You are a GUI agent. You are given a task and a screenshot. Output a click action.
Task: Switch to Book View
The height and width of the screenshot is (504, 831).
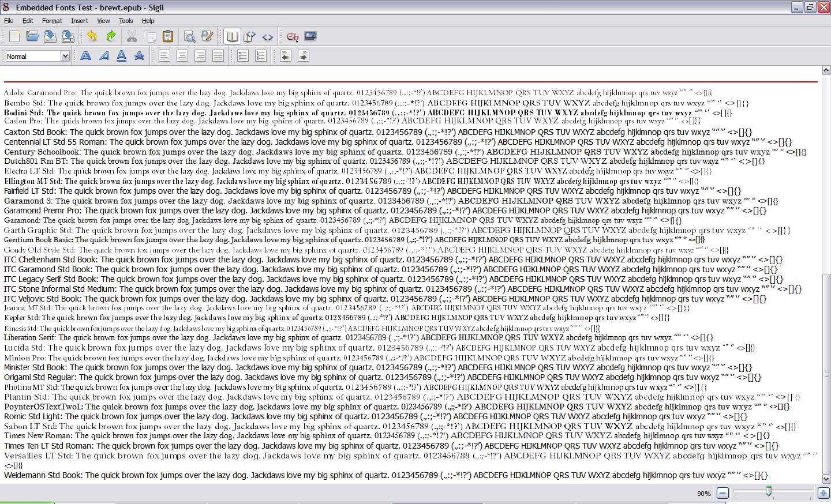233,36
